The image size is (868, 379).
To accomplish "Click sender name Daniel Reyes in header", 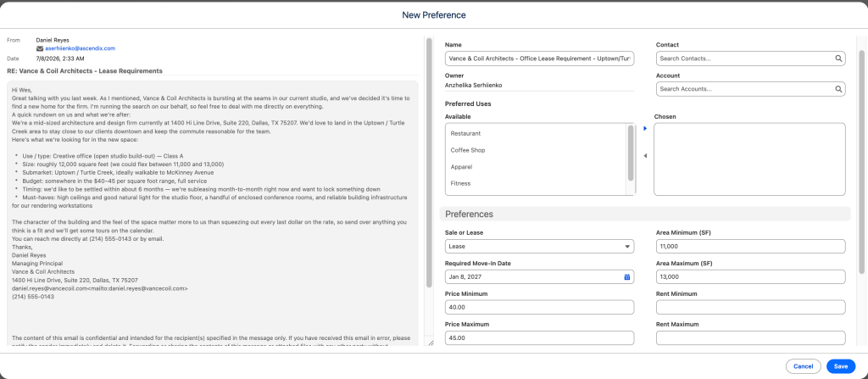I will pyautogui.click(x=53, y=40).
